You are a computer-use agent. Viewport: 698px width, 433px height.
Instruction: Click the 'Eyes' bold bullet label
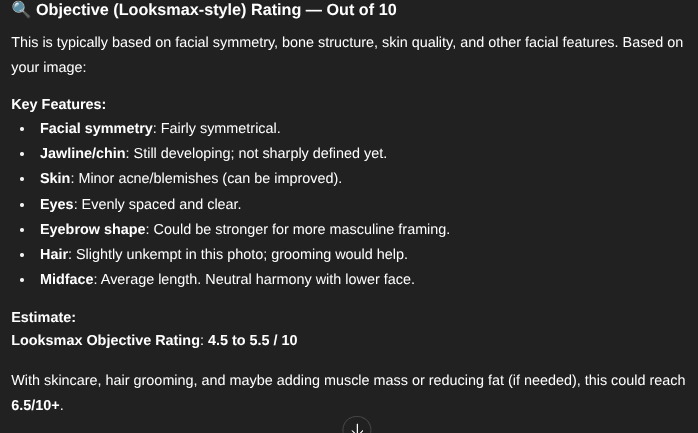(57, 204)
